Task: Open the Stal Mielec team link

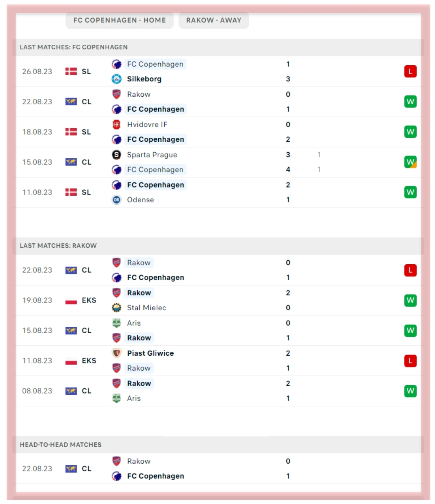Action: [x=146, y=308]
